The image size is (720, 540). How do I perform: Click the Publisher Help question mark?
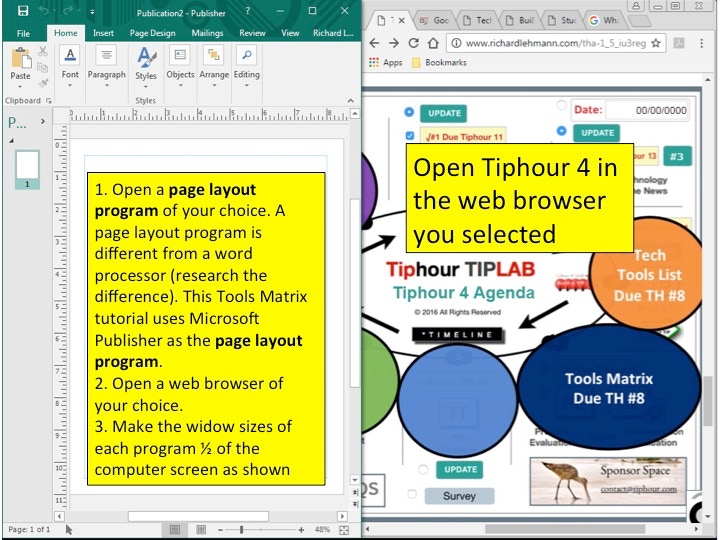248,11
